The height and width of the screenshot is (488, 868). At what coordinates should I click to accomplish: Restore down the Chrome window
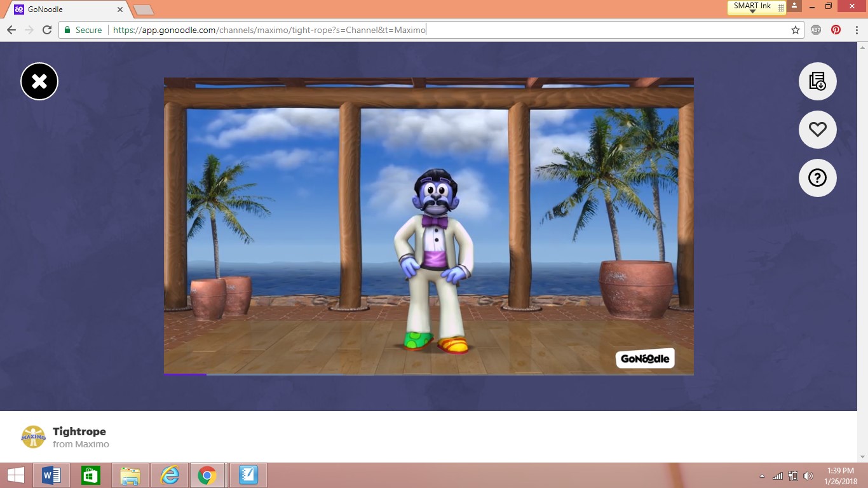click(829, 6)
